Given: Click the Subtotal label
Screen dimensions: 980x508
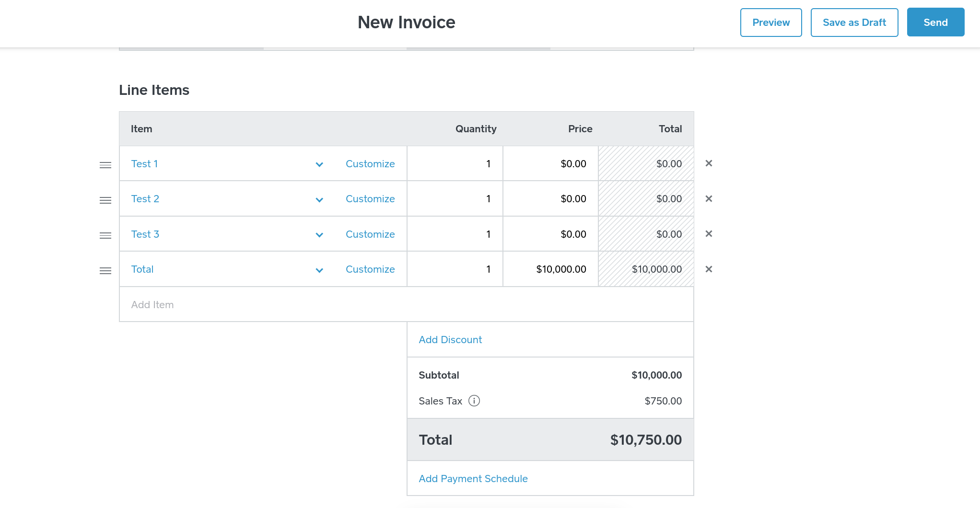Looking at the screenshot, I should point(439,375).
